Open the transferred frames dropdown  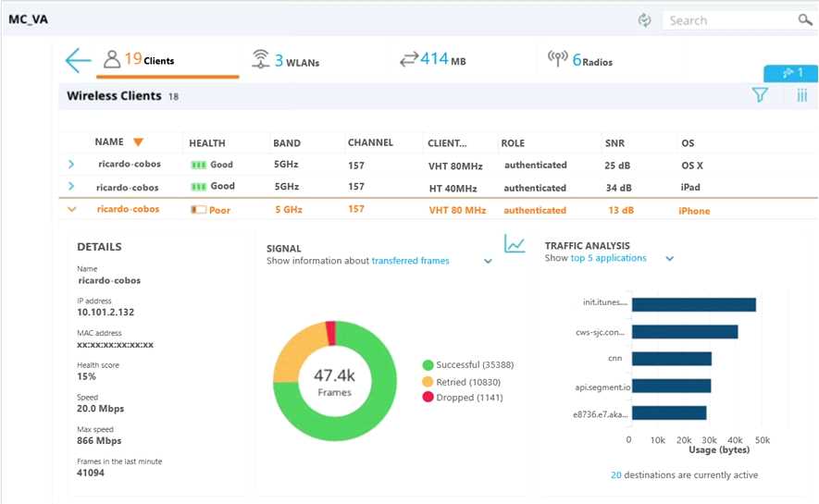(488, 262)
